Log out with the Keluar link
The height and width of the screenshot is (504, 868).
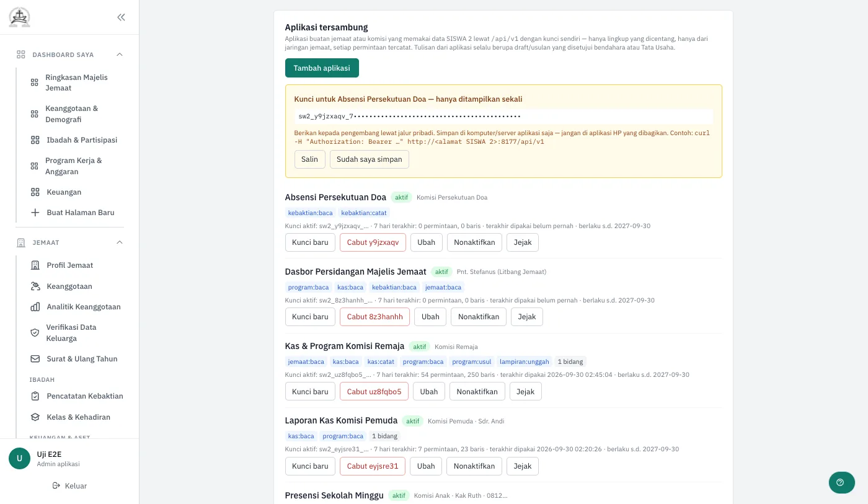70,486
